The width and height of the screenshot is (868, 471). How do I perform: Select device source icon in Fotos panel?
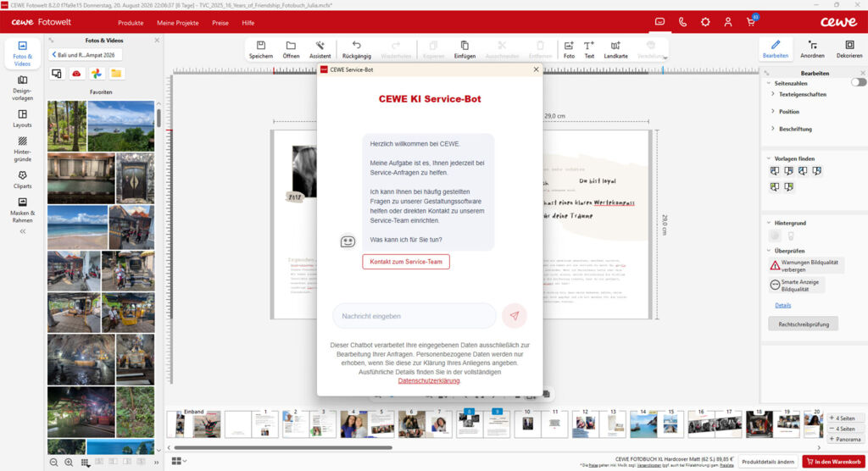coord(57,74)
